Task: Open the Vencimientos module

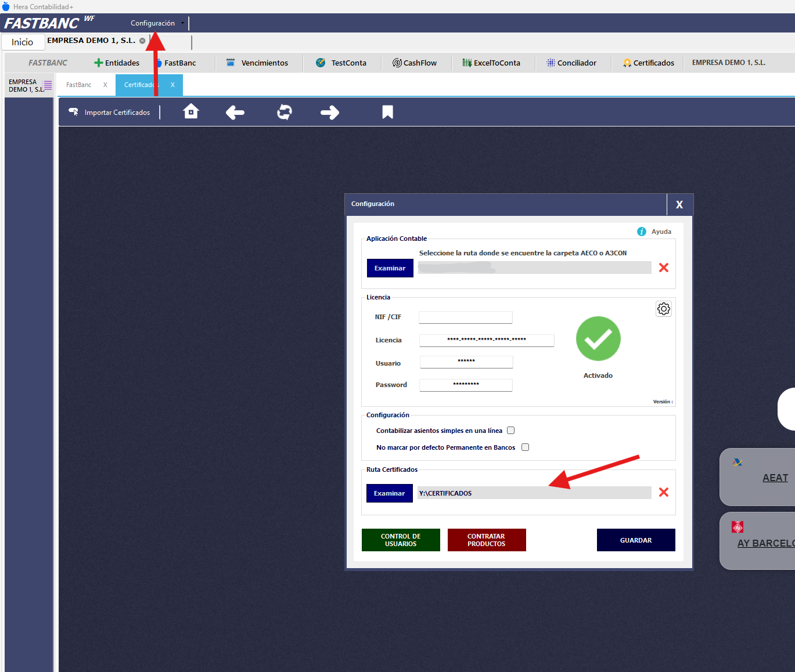Action: (257, 63)
